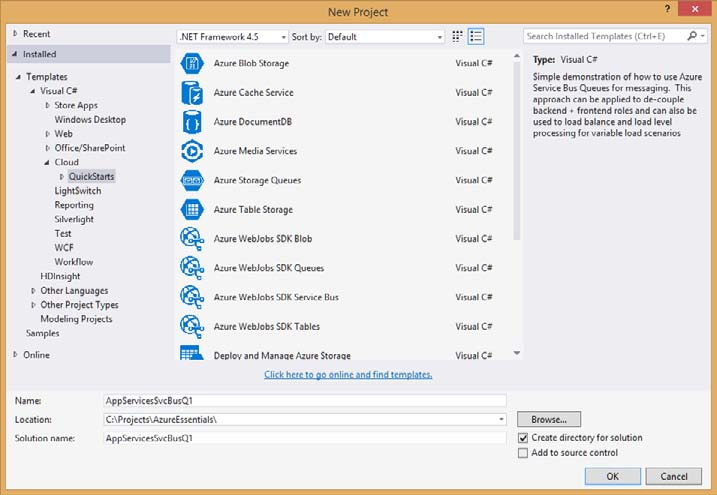This screenshot has width=717, height=495.
Task: Switch to small icons view
Action: coord(458,36)
